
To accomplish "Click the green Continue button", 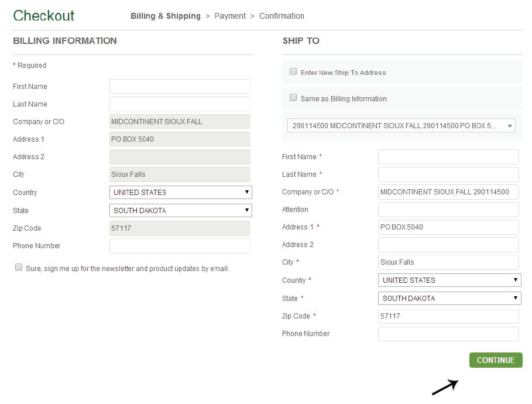I will pos(495,360).
